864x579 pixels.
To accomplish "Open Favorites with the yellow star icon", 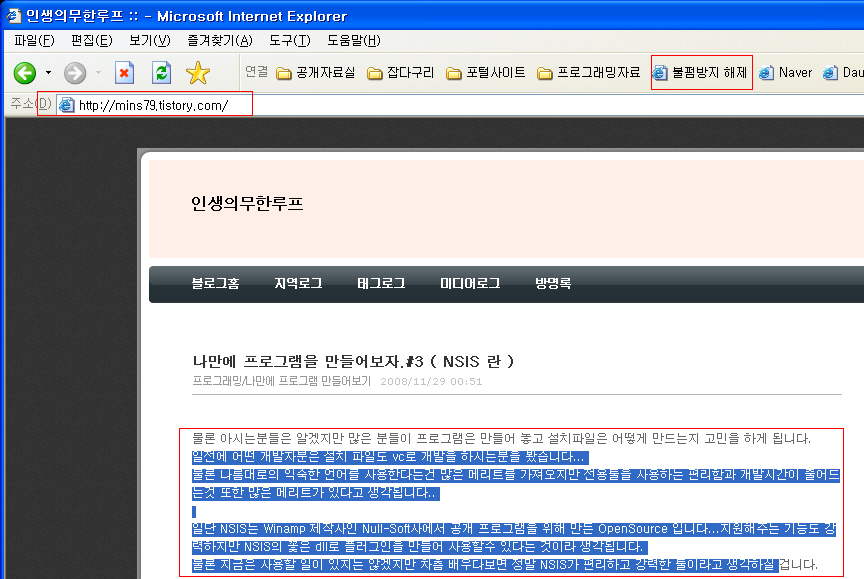I will [x=198, y=73].
